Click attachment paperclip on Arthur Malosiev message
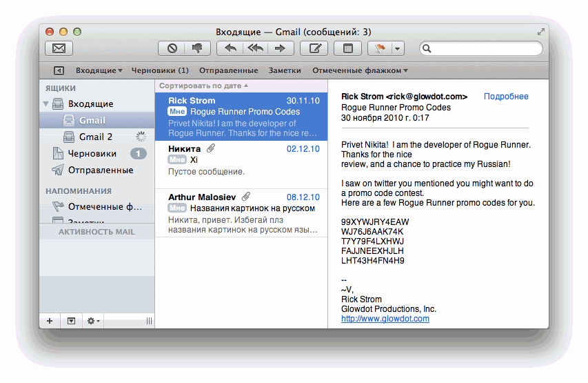 246,197
